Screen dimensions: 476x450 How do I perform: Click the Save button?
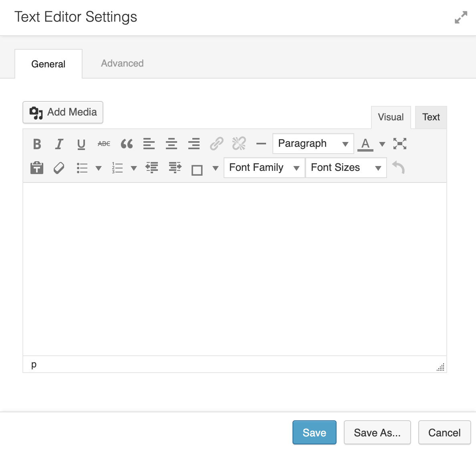[x=314, y=432]
